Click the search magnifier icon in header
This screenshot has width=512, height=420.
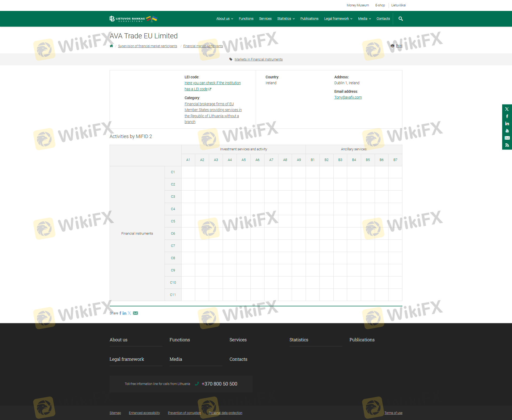pyautogui.click(x=401, y=19)
